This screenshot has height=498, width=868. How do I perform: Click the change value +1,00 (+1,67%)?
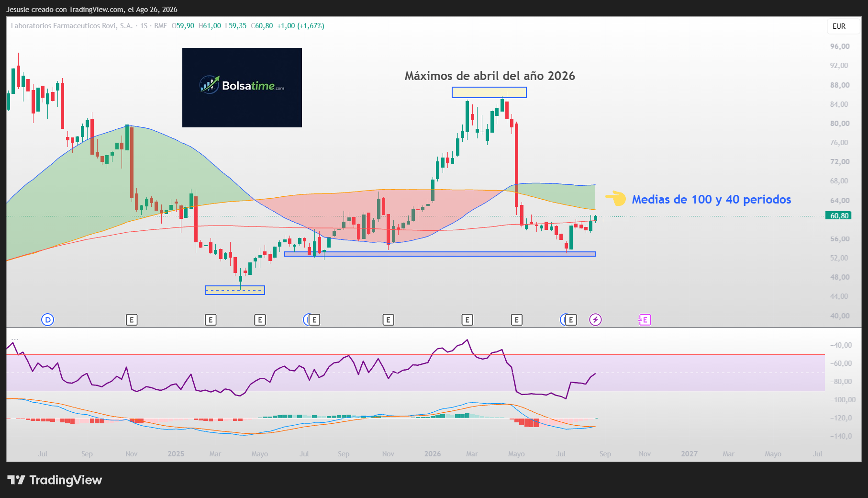point(300,26)
